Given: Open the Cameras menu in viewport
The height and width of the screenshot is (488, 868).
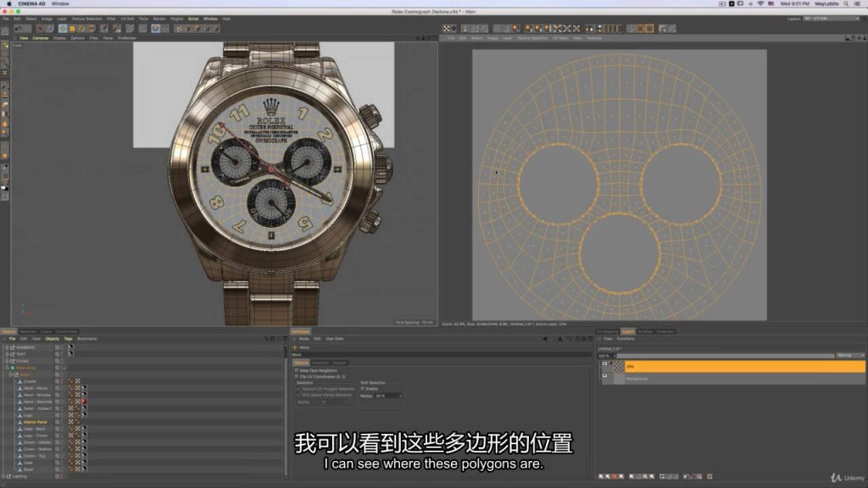Looking at the screenshot, I should 41,38.
